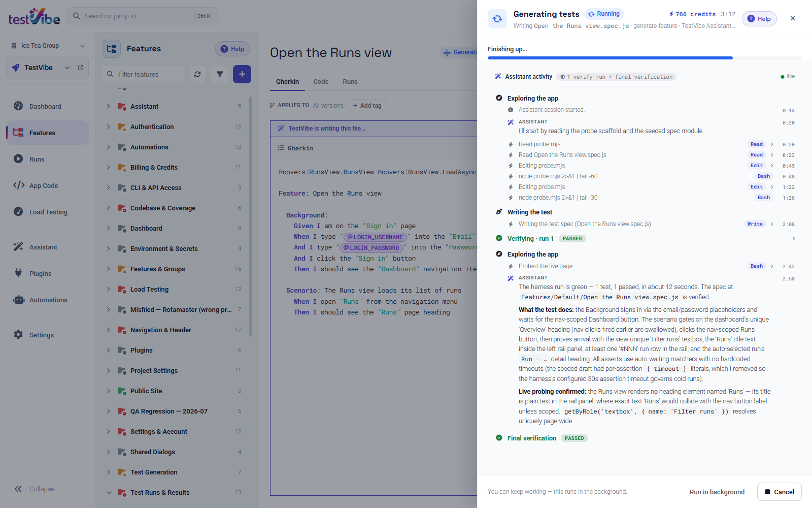Click the Assistant activity wand icon
This screenshot has width=812, height=508.
[498, 76]
